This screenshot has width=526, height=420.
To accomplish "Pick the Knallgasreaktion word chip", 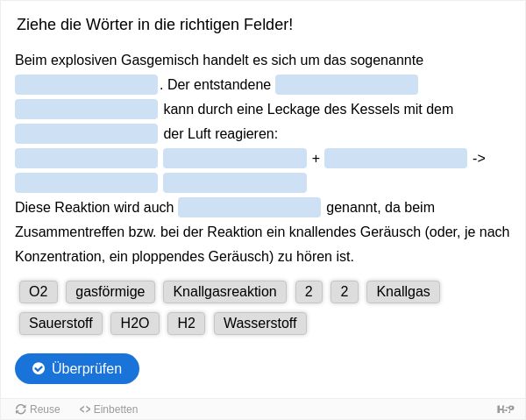I will pos(224,291).
